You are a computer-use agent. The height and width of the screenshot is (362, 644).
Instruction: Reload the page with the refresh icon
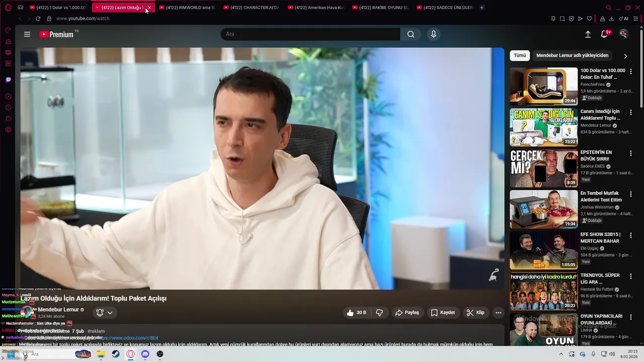click(x=38, y=19)
